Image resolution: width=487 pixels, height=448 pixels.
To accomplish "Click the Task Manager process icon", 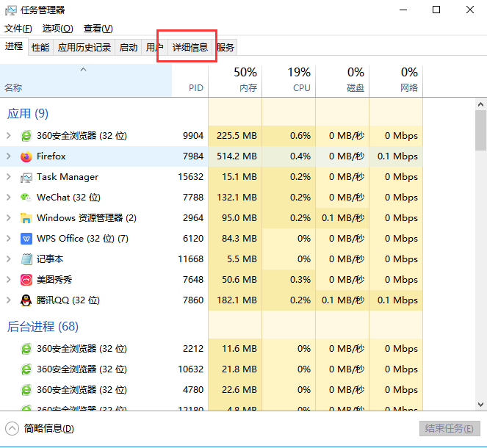I will click(26, 177).
